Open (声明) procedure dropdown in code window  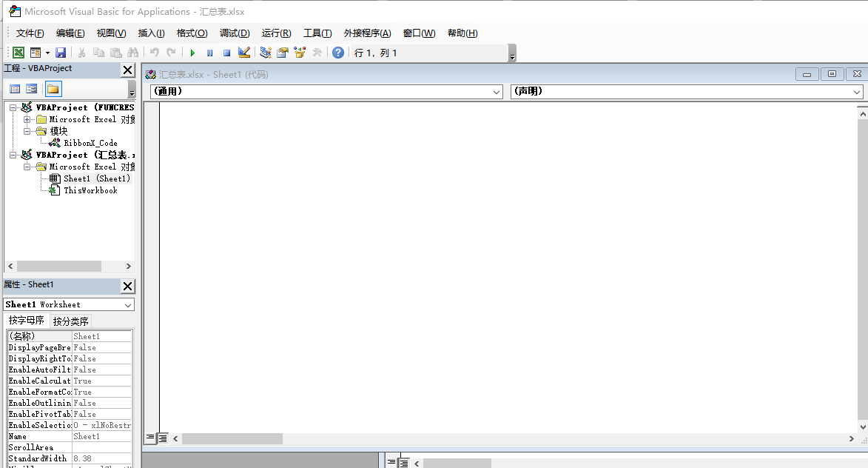856,92
